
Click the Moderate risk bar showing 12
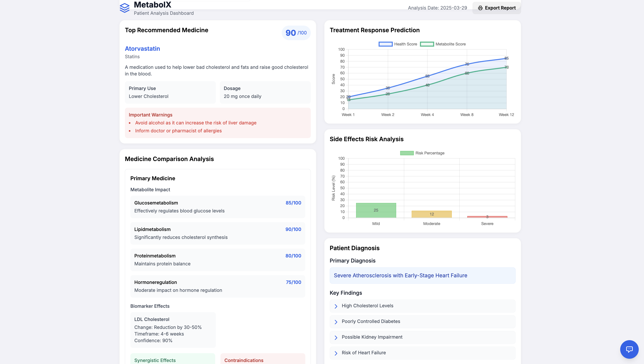coord(431,214)
